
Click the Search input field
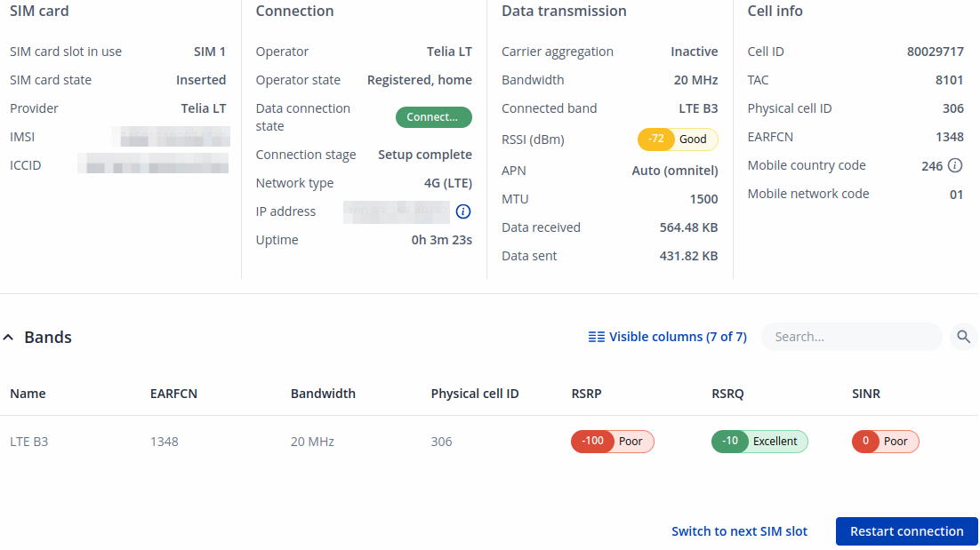[x=851, y=337]
